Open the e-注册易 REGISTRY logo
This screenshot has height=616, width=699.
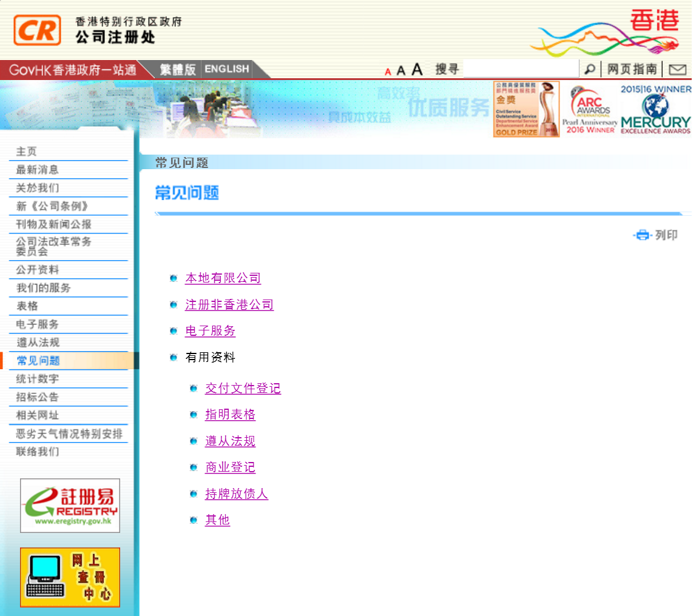click(x=69, y=504)
